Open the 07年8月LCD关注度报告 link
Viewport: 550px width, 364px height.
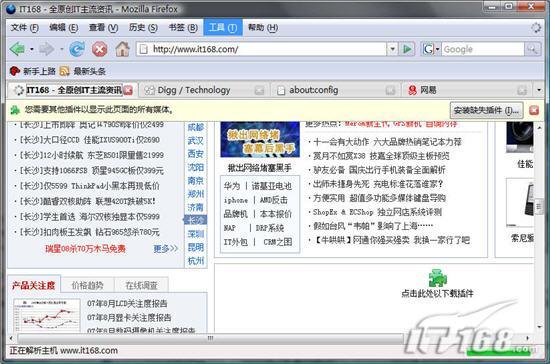coord(127,303)
